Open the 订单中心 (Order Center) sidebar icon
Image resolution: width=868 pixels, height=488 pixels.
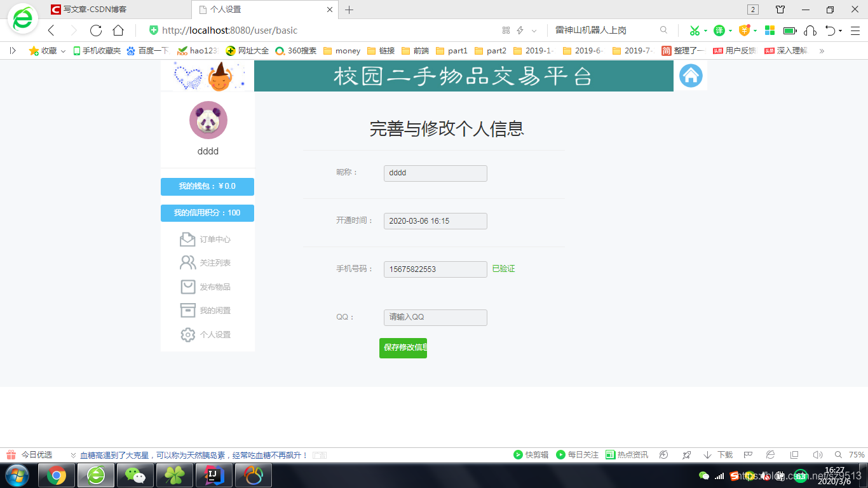(187, 239)
